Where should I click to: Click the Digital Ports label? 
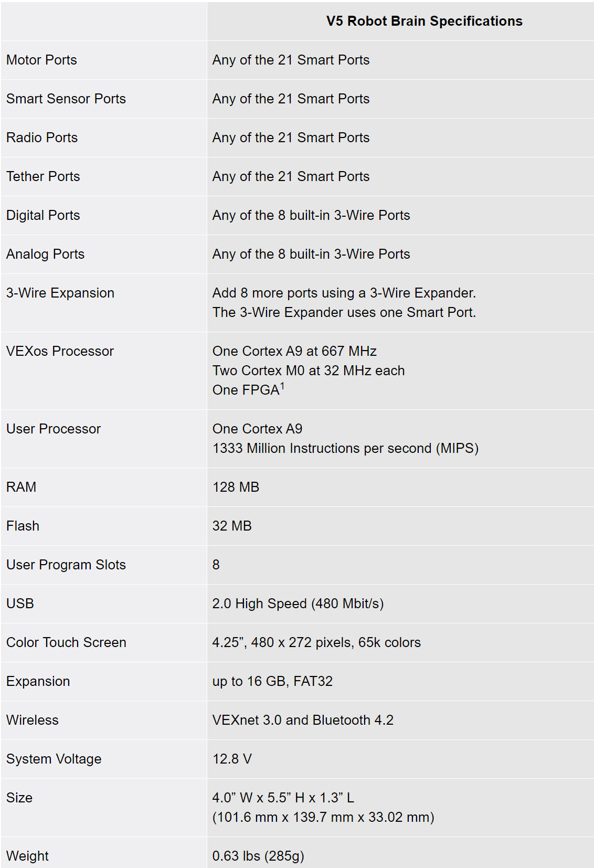point(43,215)
